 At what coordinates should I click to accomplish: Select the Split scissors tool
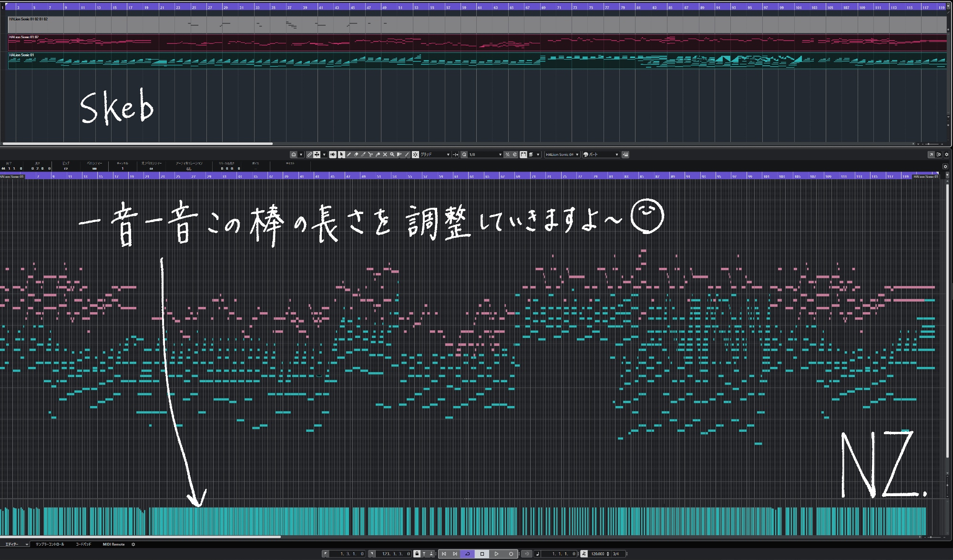point(370,154)
